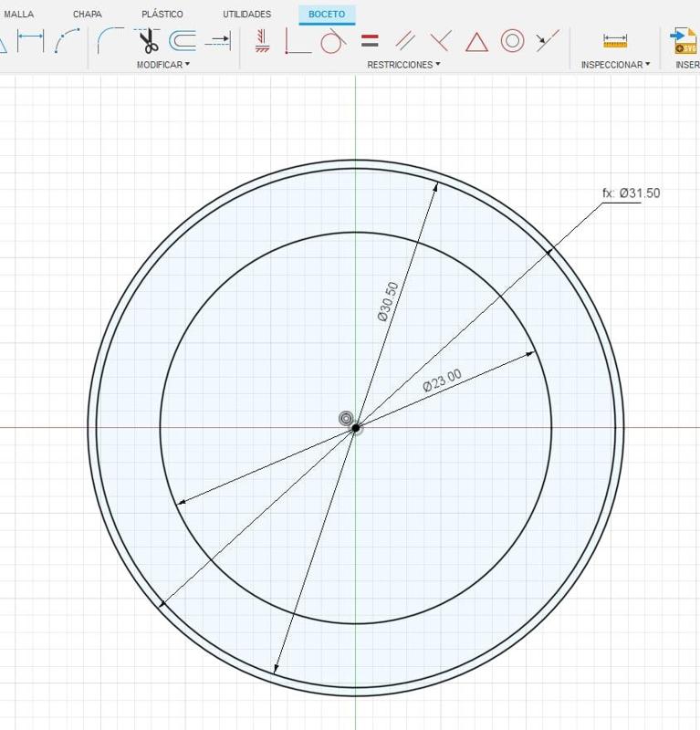The image size is (700, 730).
Task: Expand the INSPECCIONAR dropdown
Action: (615, 65)
